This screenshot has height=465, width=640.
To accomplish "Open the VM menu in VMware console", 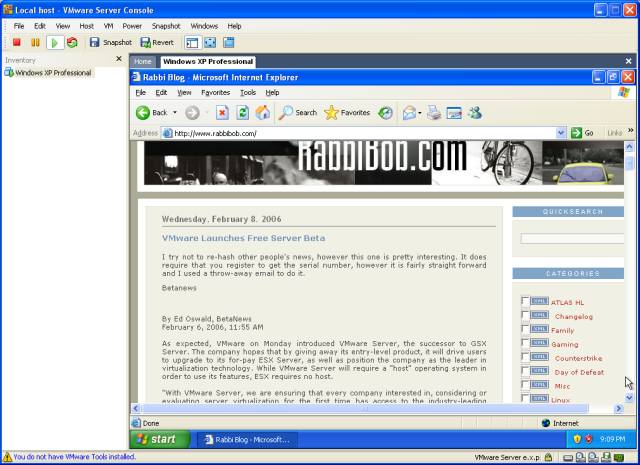I will coord(108,26).
